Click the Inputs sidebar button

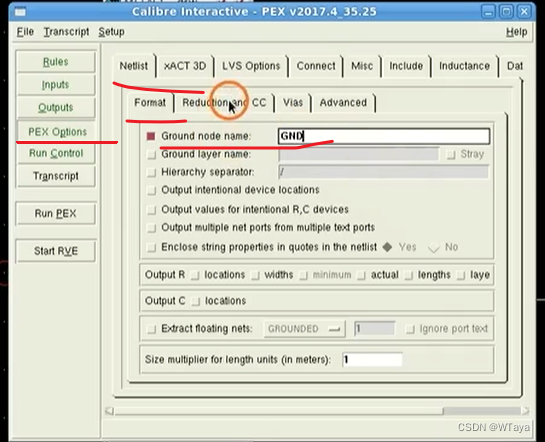pyautogui.click(x=56, y=84)
